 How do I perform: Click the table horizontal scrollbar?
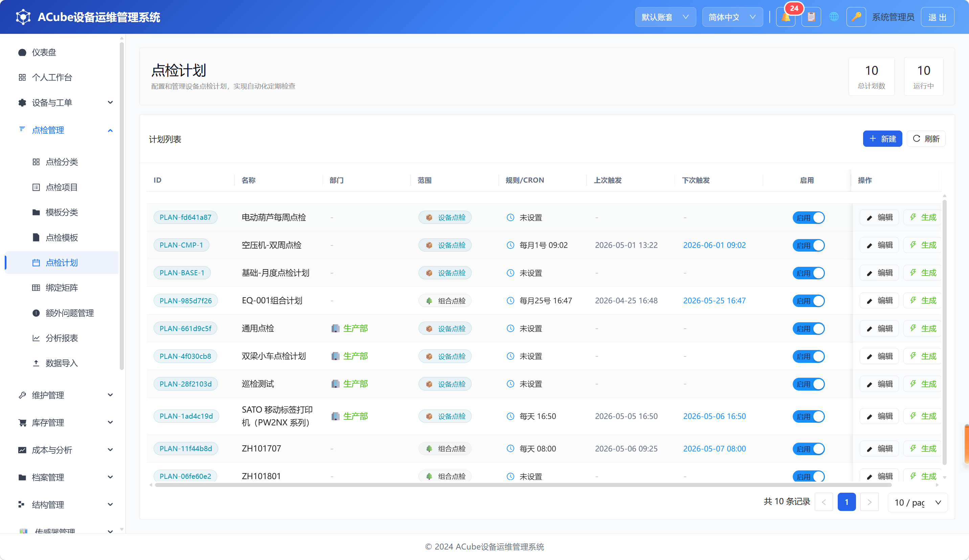click(x=523, y=485)
